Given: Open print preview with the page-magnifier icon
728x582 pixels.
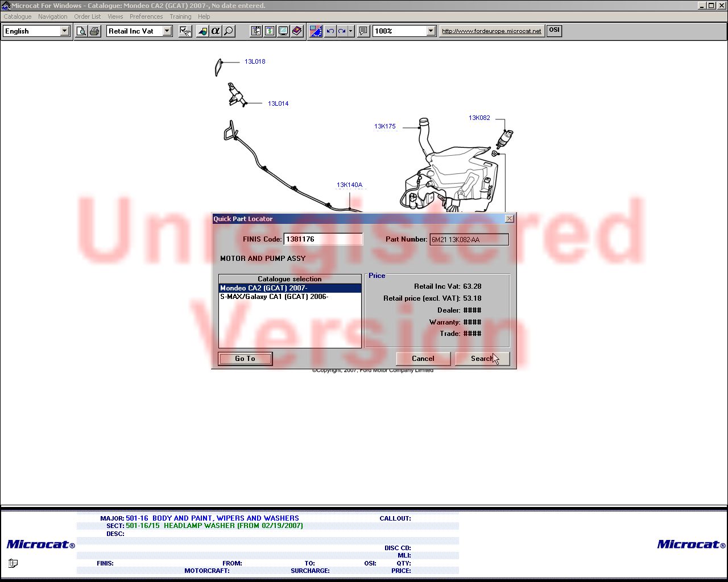Looking at the screenshot, I should tap(81, 31).
